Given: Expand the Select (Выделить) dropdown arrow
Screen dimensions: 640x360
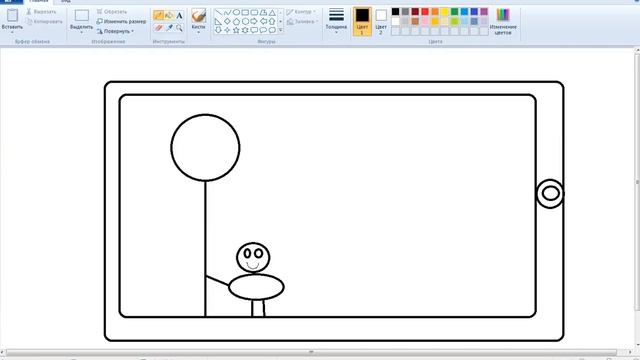Looking at the screenshot, I should click(82, 32).
